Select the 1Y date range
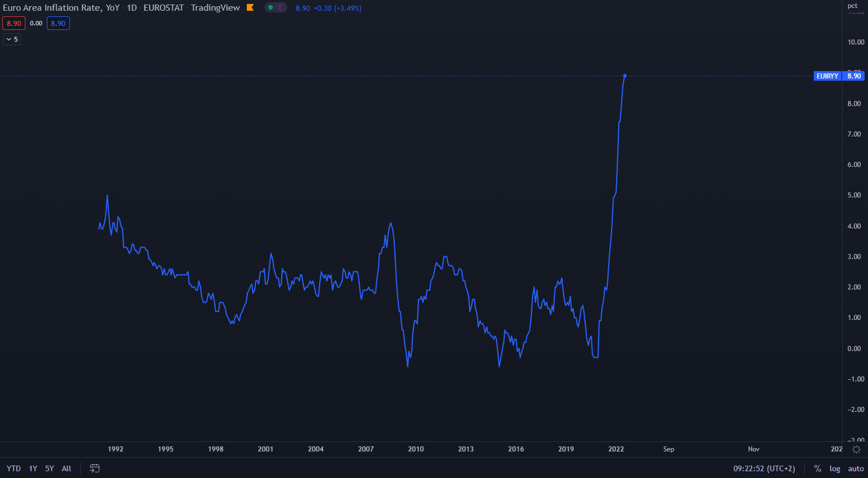 [33, 468]
